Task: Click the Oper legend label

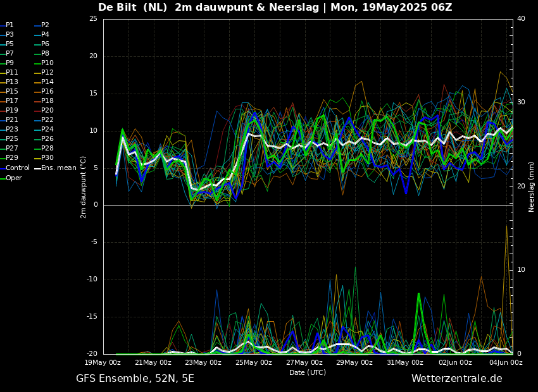Action: point(14,178)
